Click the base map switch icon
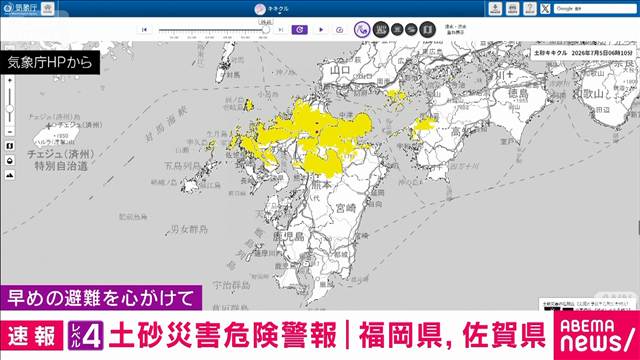 click(10, 146)
